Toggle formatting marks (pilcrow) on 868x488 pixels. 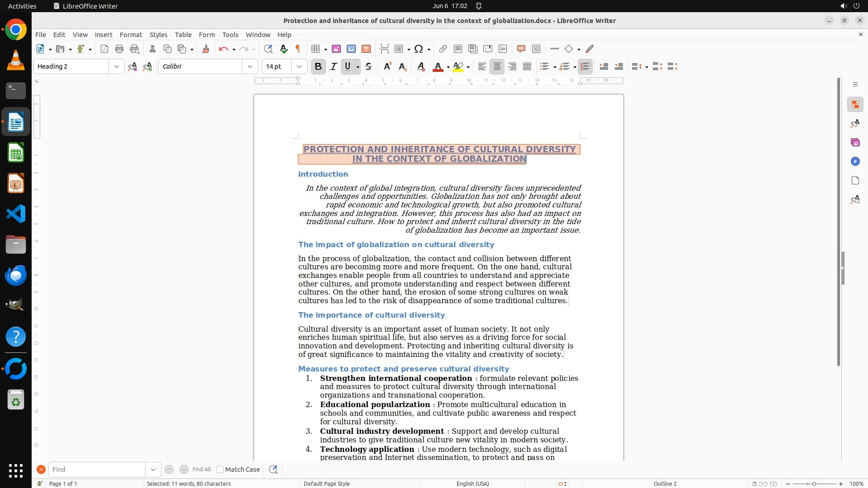coord(298,49)
